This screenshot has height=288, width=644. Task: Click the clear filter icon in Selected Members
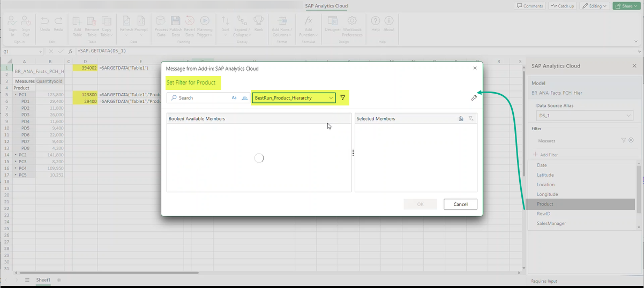[471, 119]
